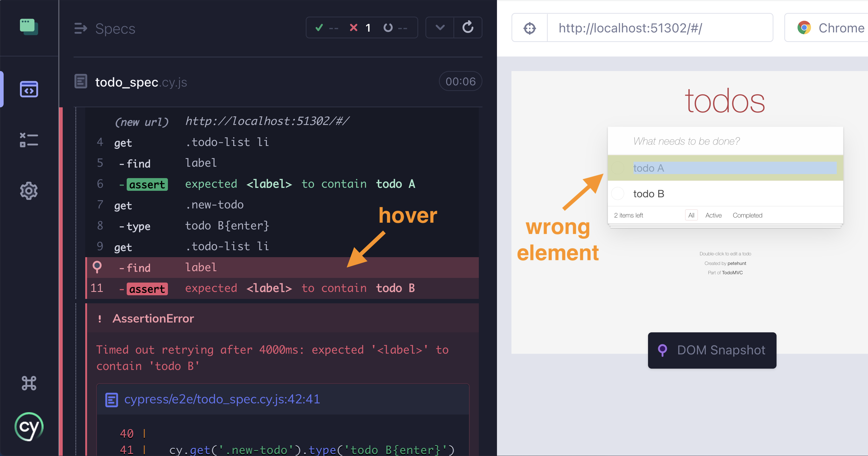868x456 pixels.
Task: Open Settings gear in Cypress sidebar
Action: (29, 191)
